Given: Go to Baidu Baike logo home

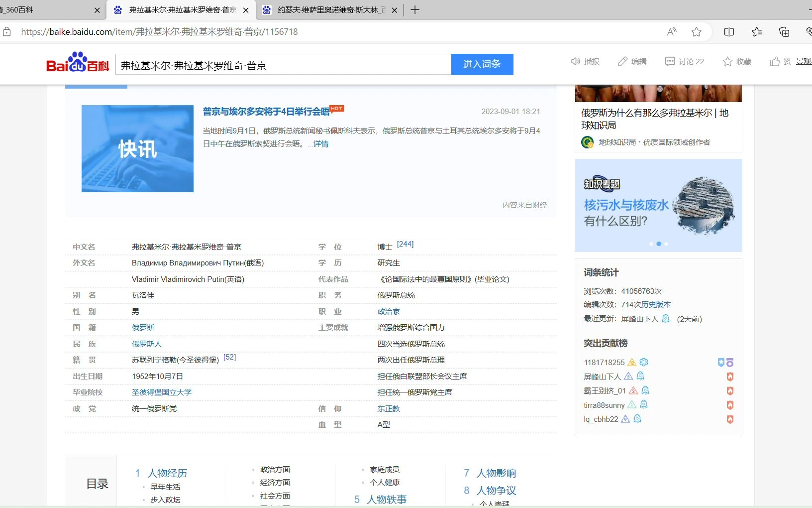Looking at the screenshot, I should pyautogui.click(x=77, y=62).
